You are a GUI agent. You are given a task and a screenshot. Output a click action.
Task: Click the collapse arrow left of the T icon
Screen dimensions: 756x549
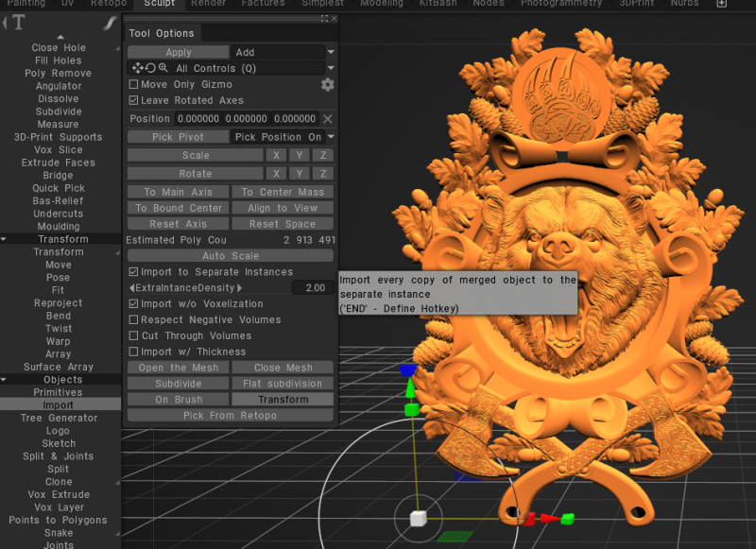[x=5, y=23]
